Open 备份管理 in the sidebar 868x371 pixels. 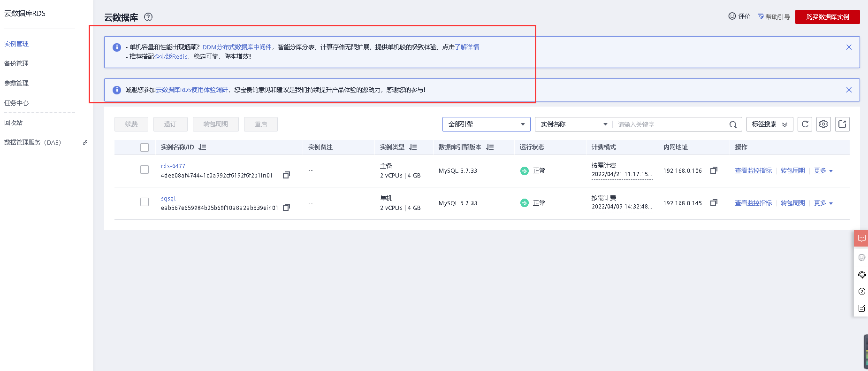click(x=16, y=63)
